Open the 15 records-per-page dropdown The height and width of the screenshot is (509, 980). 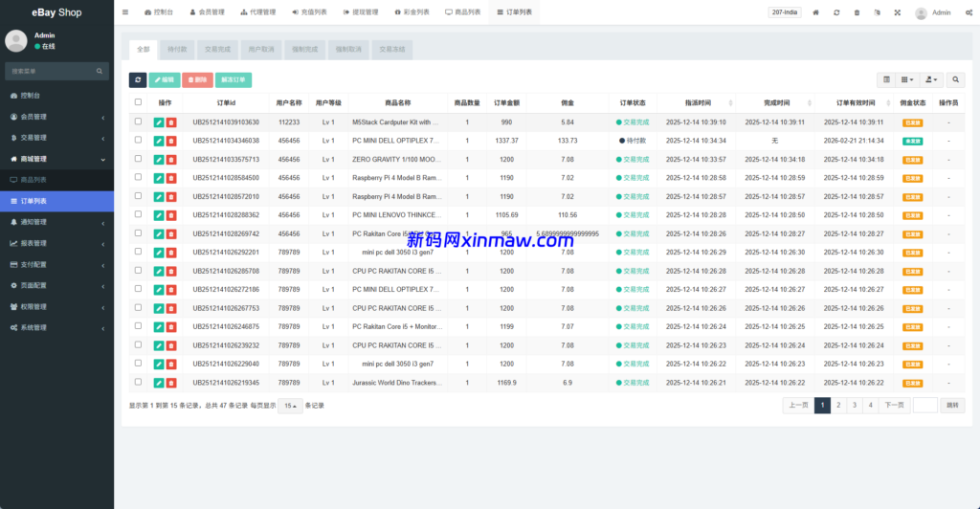tap(291, 406)
